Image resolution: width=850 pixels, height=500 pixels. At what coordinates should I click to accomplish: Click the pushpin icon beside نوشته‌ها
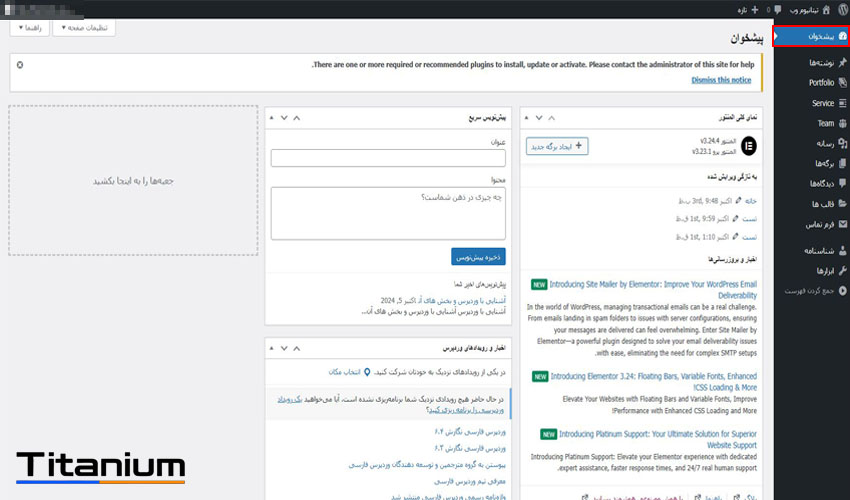coord(842,63)
